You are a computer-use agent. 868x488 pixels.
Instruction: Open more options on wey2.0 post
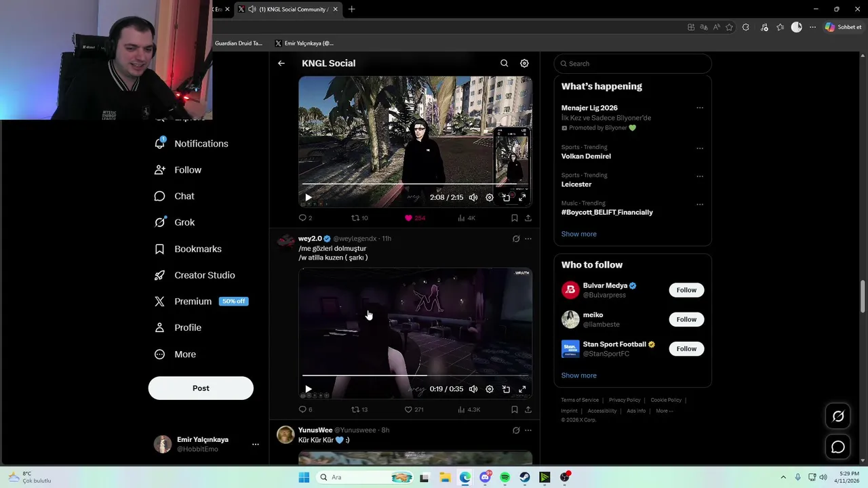tap(528, 239)
